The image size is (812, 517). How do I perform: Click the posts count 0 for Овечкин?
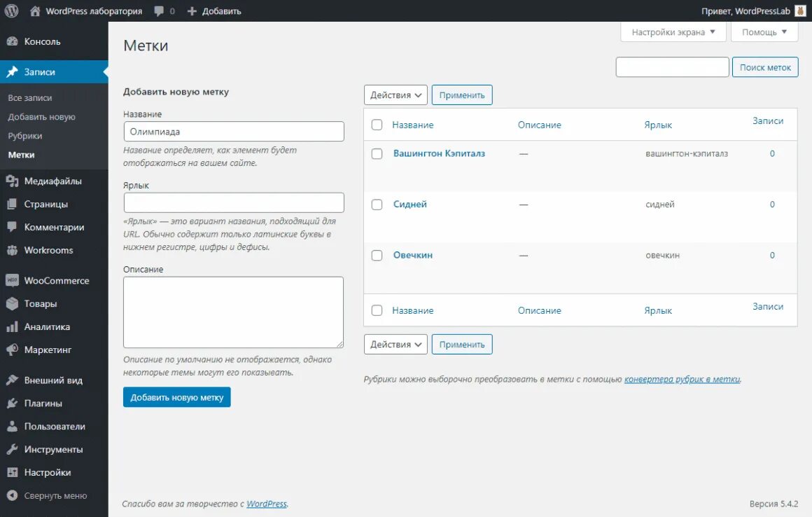coord(772,255)
